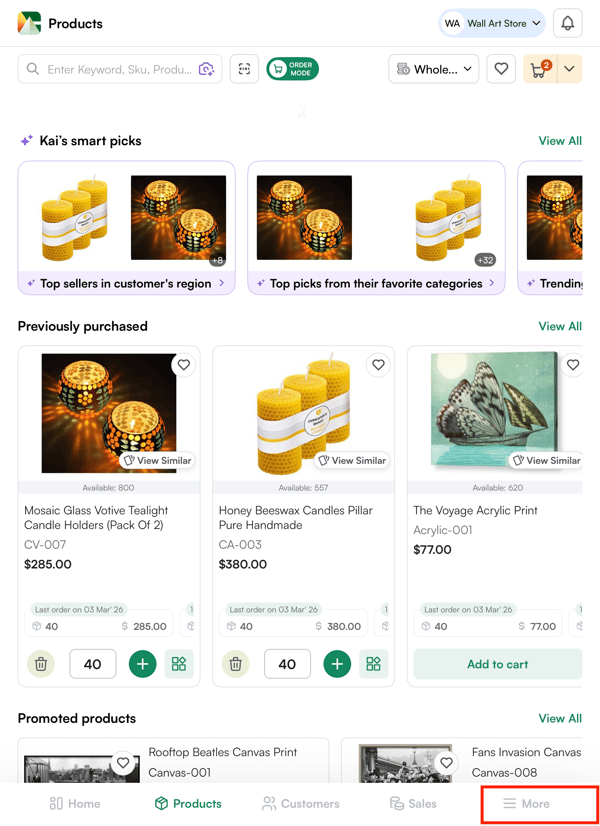Open variants grid for Mosaic Glass Votive
The width and height of the screenshot is (600, 826).
179,664
